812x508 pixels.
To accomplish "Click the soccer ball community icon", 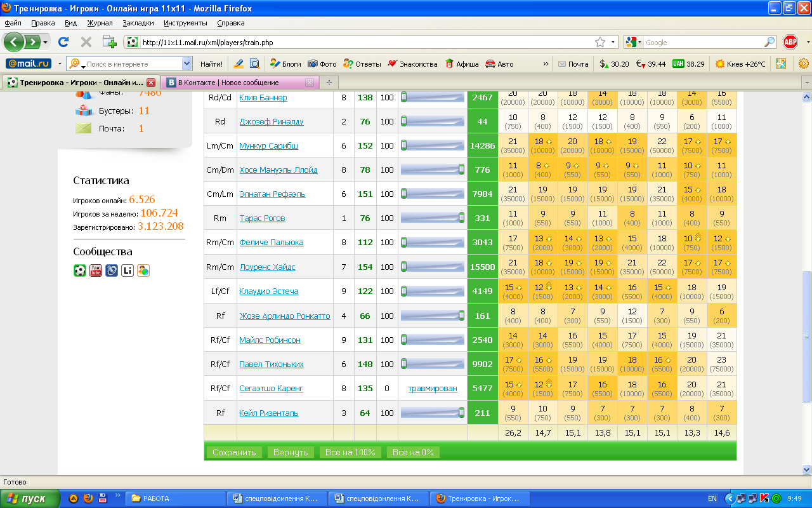I will (x=80, y=271).
